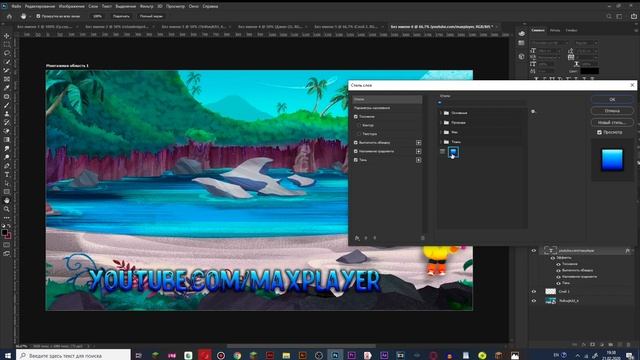
Task: Toggle the Контур checkbox
Action: click(x=359, y=125)
